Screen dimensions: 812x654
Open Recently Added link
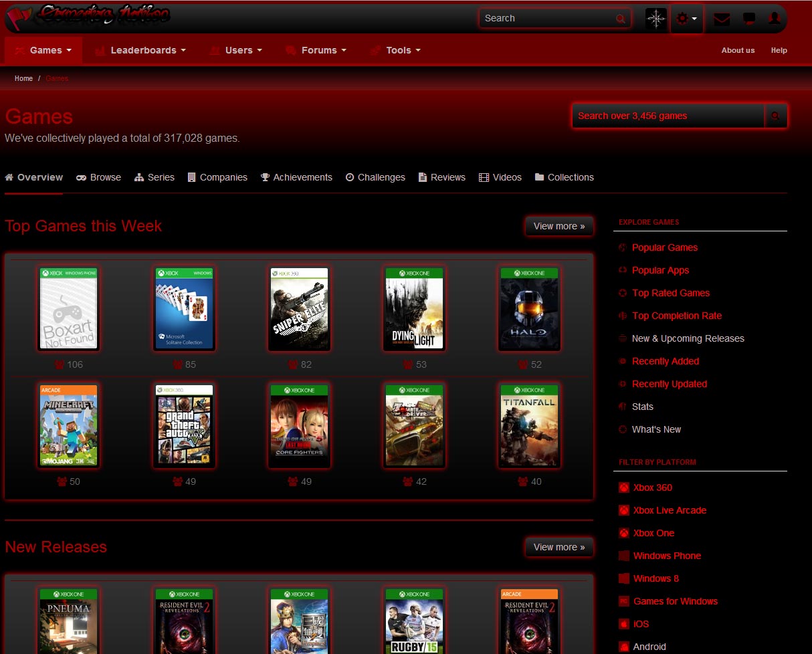(x=666, y=361)
